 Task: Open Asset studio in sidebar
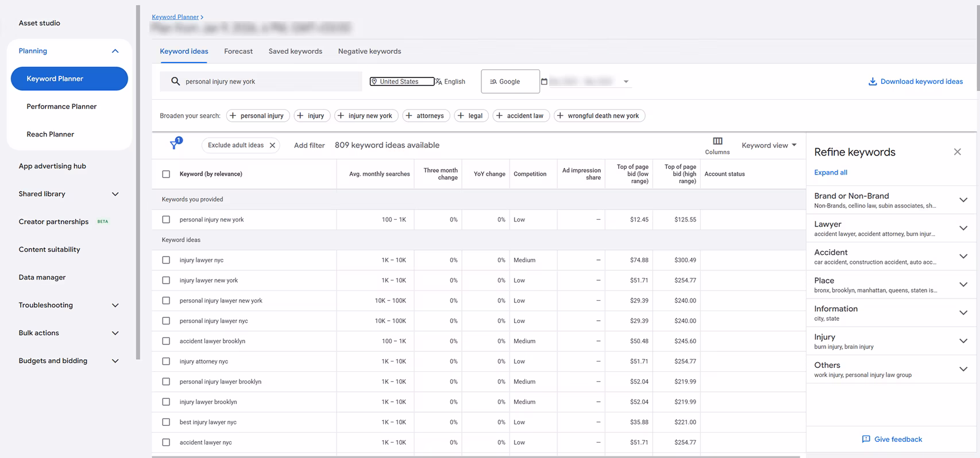click(x=39, y=23)
